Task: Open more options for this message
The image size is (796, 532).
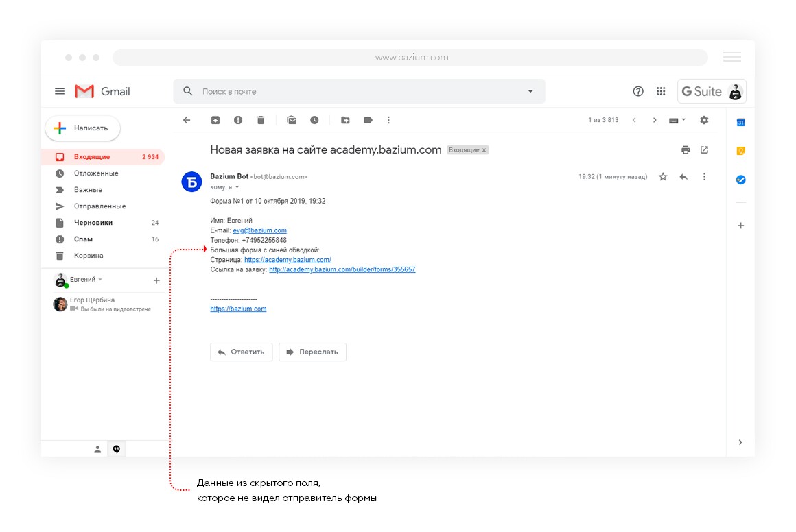Action: (704, 176)
